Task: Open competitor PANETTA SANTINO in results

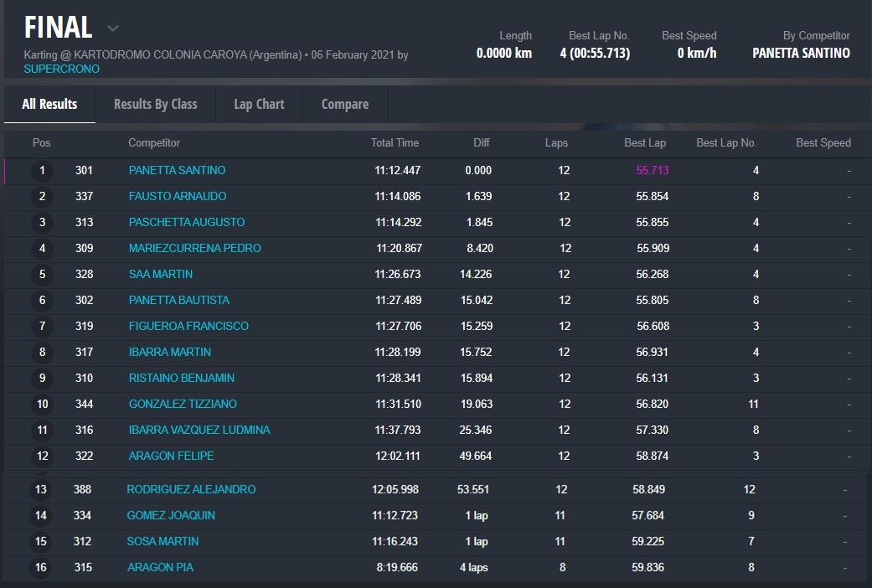Action: [x=177, y=170]
